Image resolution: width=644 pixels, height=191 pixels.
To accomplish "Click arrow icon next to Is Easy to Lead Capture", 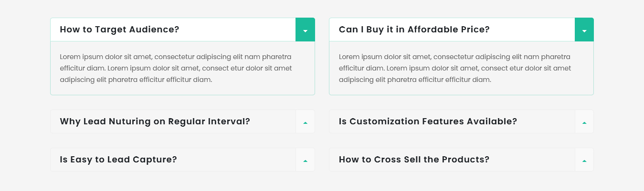I will point(305,160).
